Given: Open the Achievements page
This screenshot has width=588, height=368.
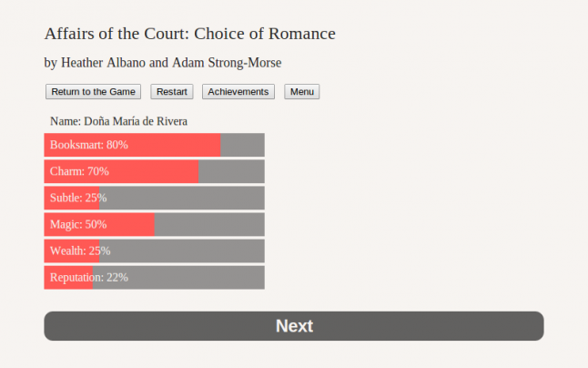Looking at the screenshot, I should tap(238, 92).
